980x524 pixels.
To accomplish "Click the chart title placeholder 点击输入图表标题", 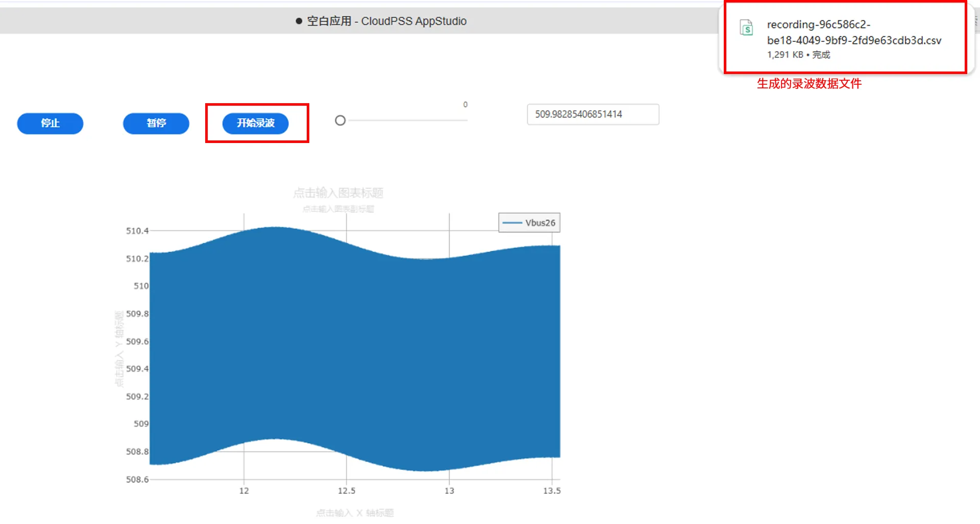I will point(338,193).
